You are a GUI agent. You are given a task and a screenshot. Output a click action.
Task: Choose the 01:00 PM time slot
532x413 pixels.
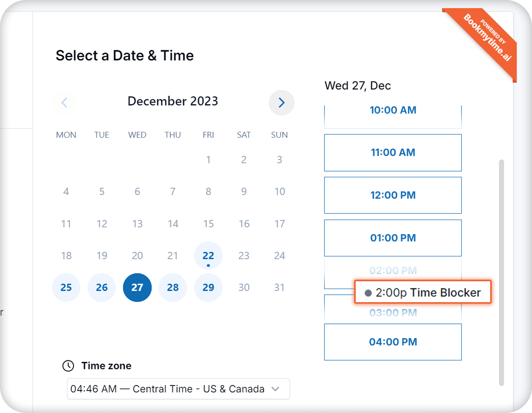[x=393, y=238]
